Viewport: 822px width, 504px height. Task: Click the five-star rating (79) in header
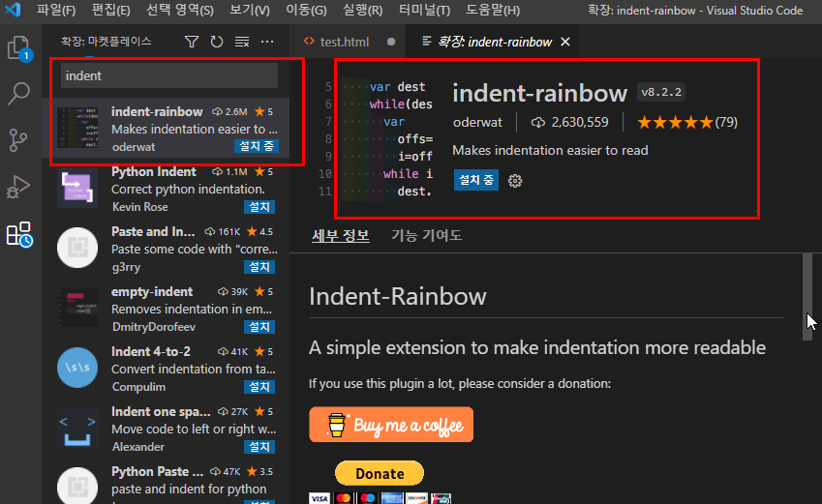tap(687, 122)
